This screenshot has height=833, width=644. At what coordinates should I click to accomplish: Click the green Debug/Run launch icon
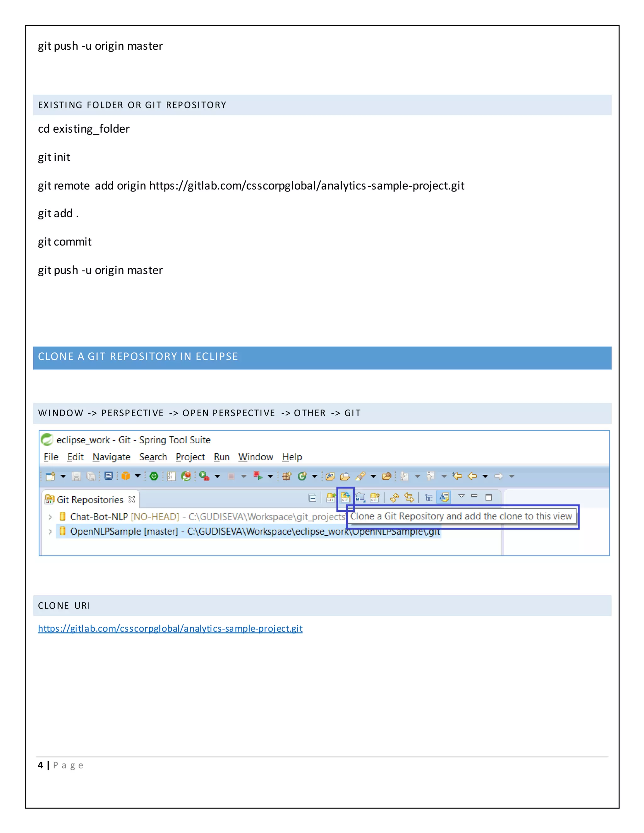[x=204, y=476]
